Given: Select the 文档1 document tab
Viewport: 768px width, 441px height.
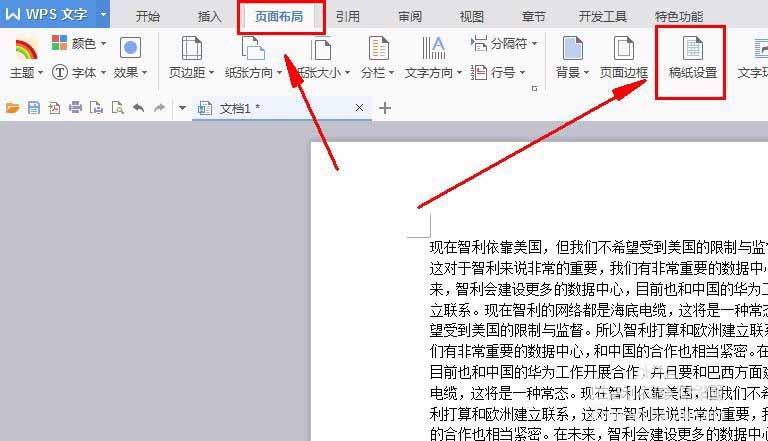Looking at the screenshot, I should click(x=282, y=108).
